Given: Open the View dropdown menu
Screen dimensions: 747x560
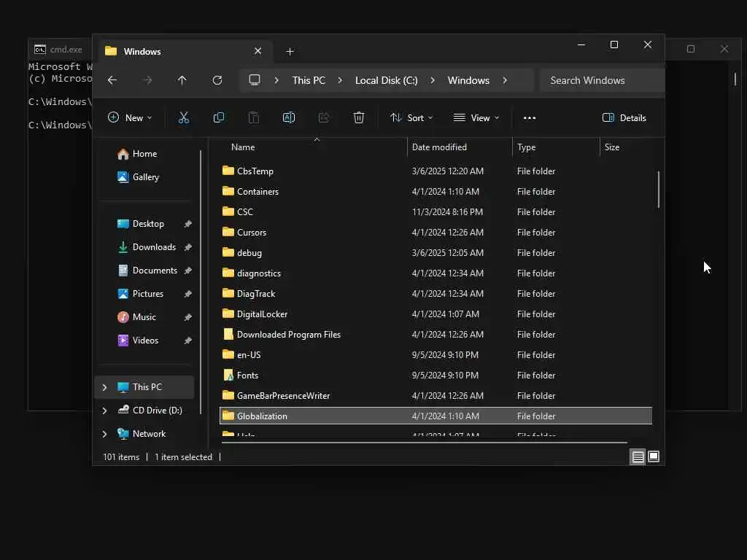Looking at the screenshot, I should click(x=476, y=117).
